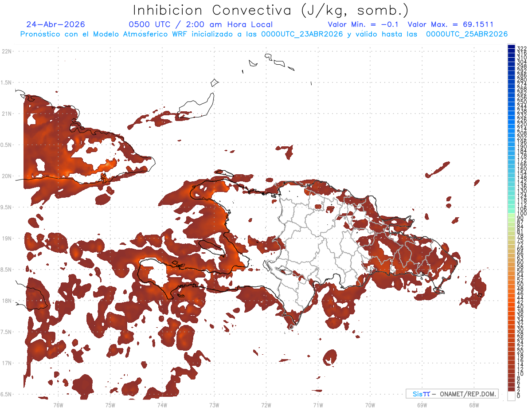Pick the orange 40 colorbar swatch
Viewport: 532px width, 411px height.
(x=511, y=307)
